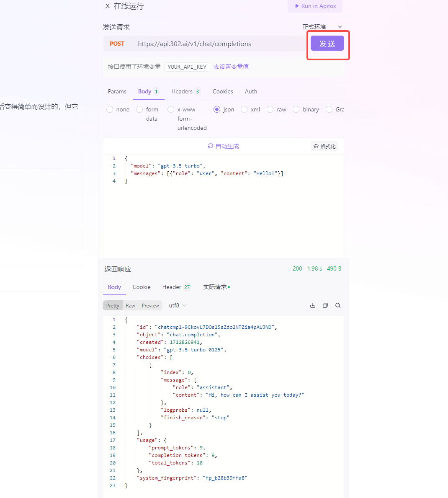Choose the raw body format
This screenshot has width=448, height=498.
pyautogui.click(x=270, y=109)
